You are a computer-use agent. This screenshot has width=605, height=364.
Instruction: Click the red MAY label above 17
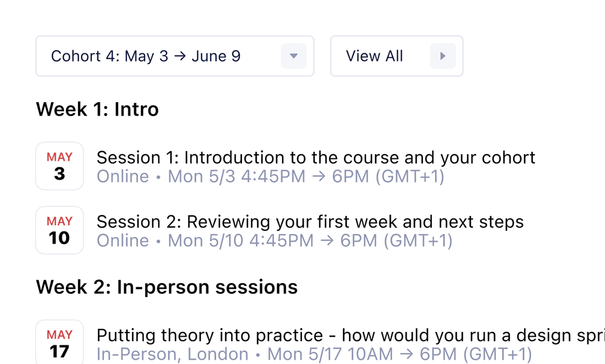coord(59,334)
